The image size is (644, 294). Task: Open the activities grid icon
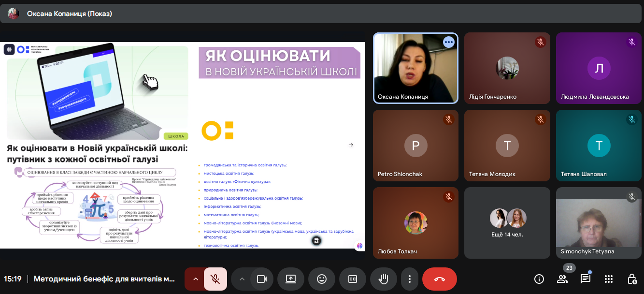609,279
